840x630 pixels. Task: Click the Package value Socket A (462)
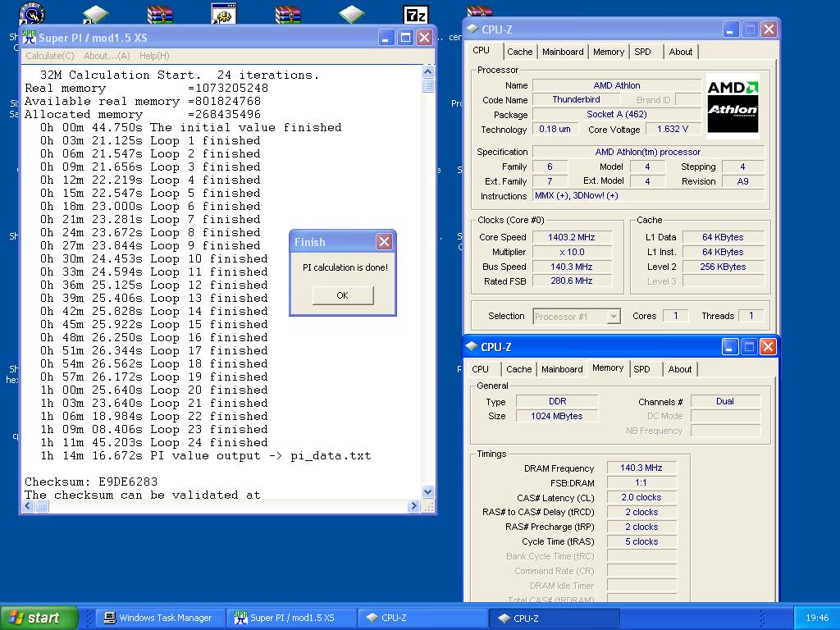pyautogui.click(x=617, y=114)
